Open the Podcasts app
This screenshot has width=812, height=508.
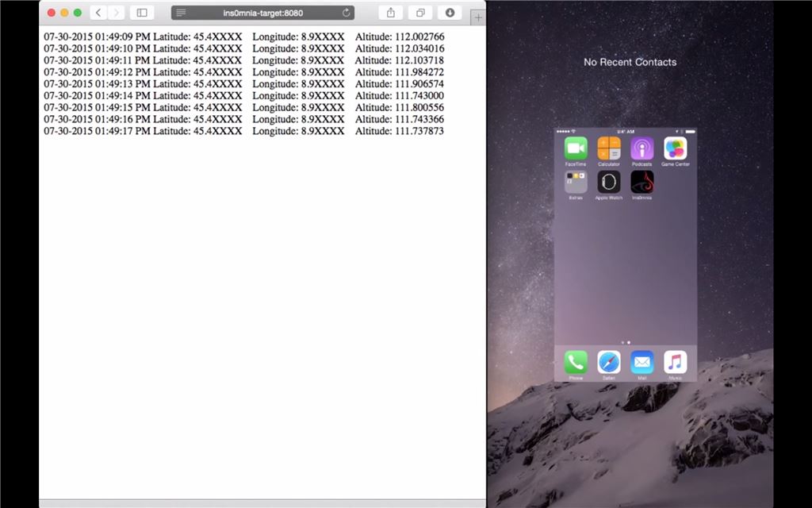[642, 148]
